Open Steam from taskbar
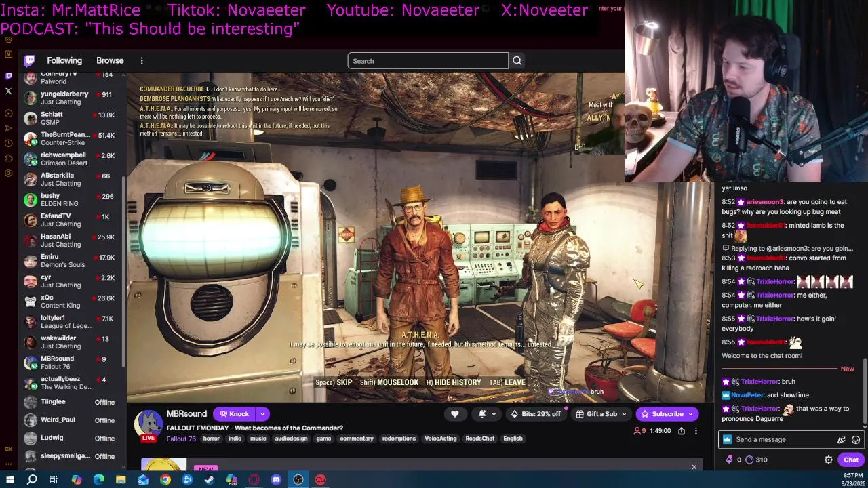Image resolution: width=868 pixels, height=488 pixels. [x=210, y=480]
